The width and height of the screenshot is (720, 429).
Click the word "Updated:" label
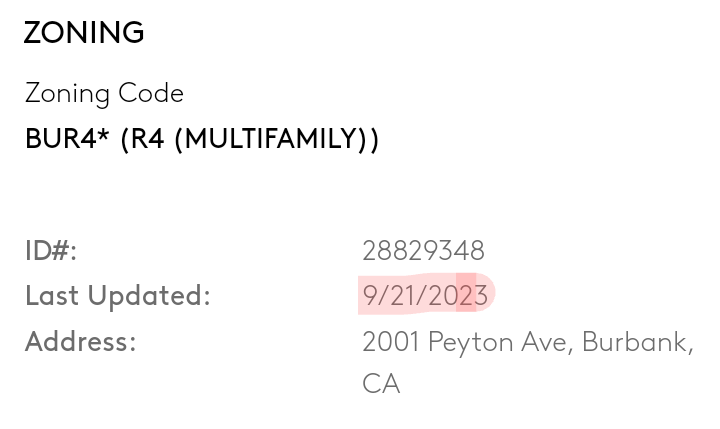(x=149, y=296)
